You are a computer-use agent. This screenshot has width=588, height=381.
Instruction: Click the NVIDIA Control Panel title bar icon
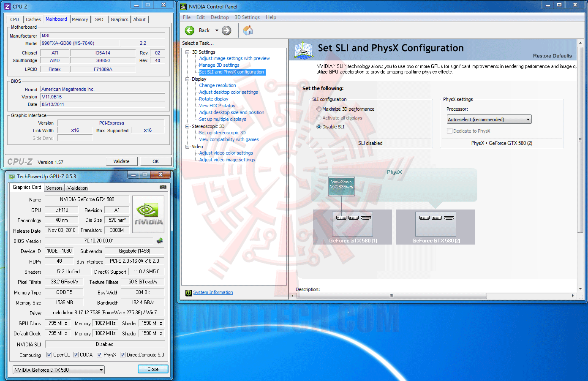tap(183, 6)
